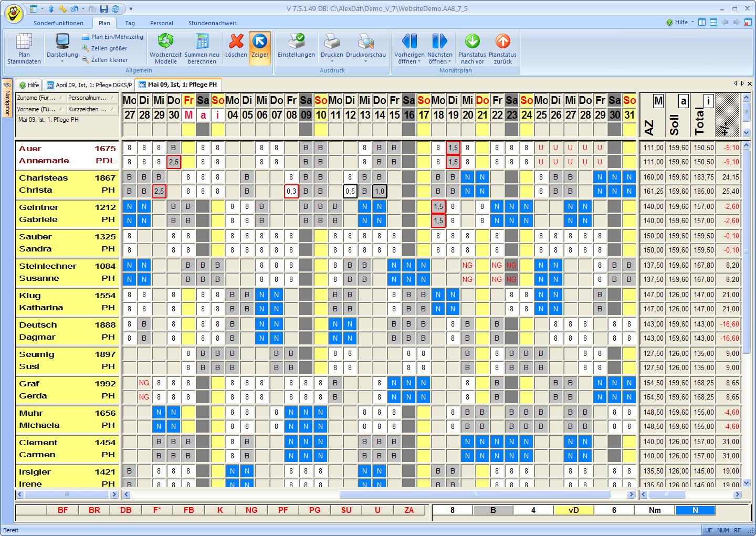Click the vertical scrollbar down arrow of plan grid
This screenshot has height=536, width=756.
tap(747, 482)
